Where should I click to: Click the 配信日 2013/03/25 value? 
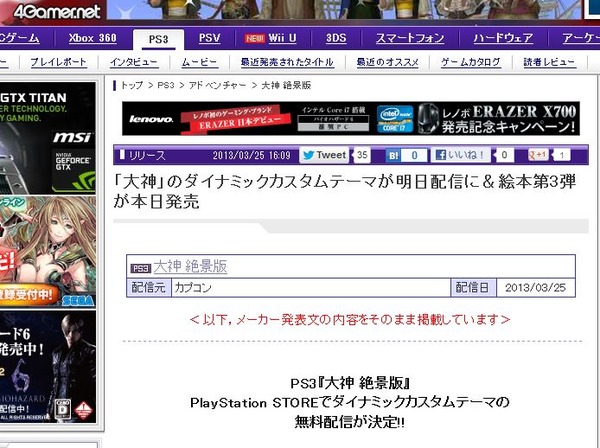(535, 288)
